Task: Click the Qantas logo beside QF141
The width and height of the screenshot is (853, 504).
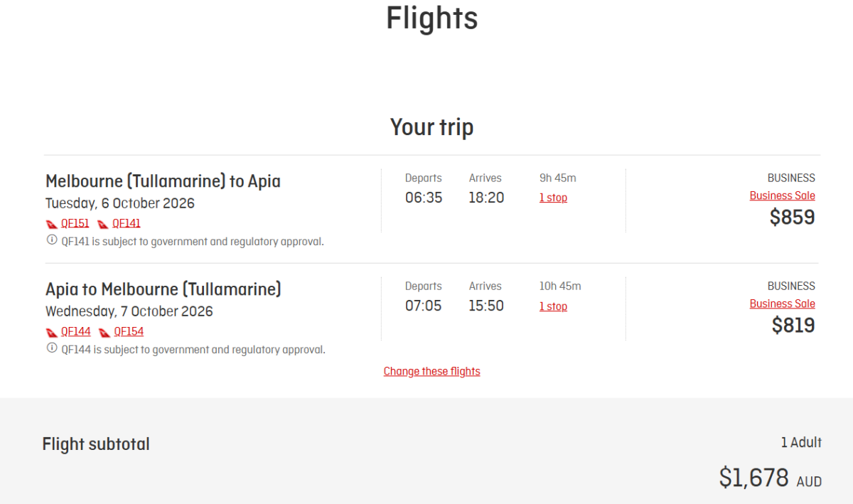Action: click(x=102, y=222)
